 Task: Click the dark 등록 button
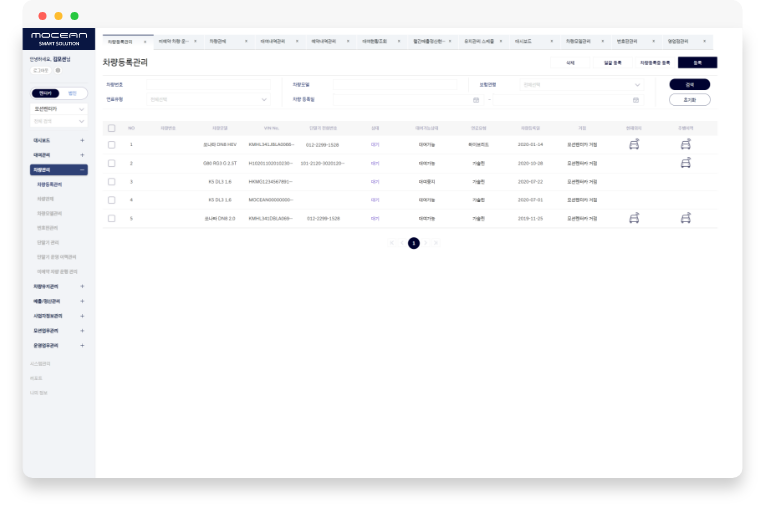(x=698, y=62)
